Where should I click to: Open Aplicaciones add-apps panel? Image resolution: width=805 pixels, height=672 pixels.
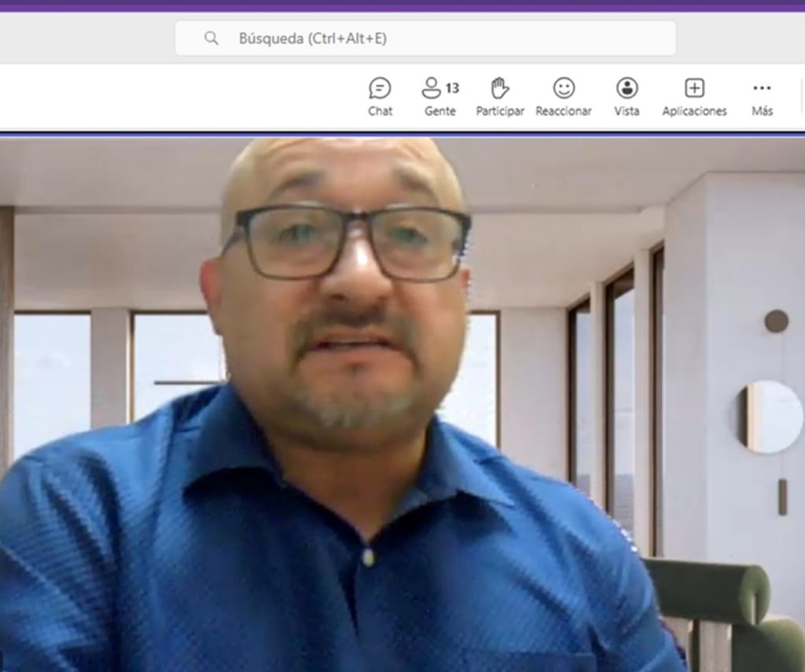tap(694, 97)
